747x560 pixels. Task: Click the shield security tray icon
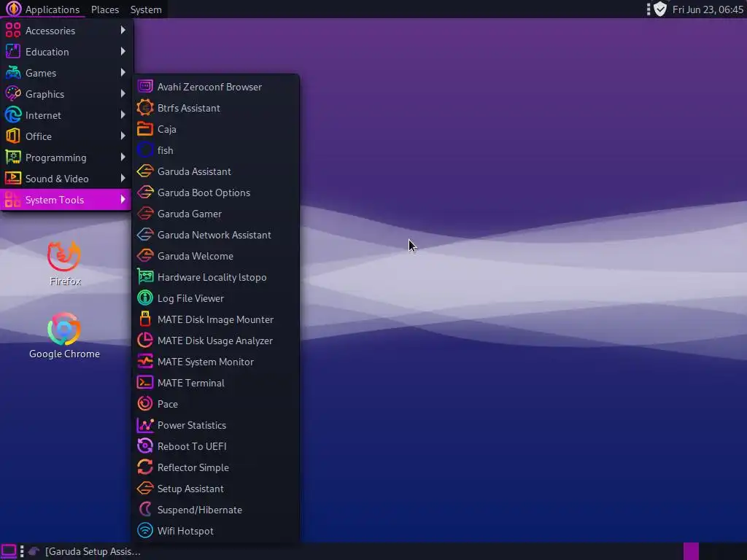pyautogui.click(x=659, y=9)
